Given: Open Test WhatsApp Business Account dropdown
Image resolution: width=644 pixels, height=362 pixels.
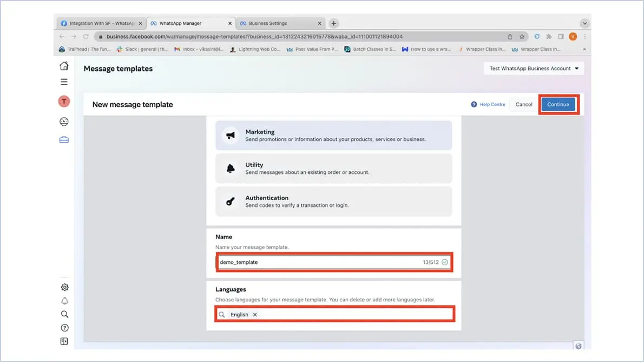Looking at the screenshot, I should point(534,68).
